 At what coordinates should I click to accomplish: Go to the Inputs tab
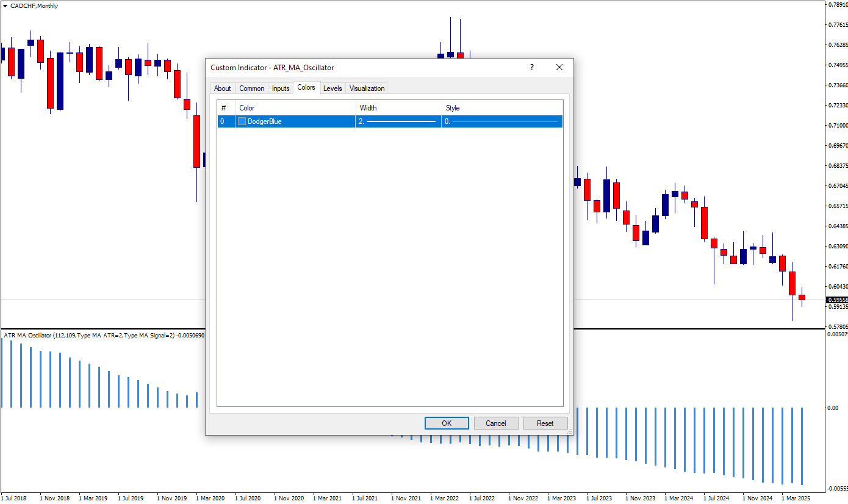click(281, 88)
